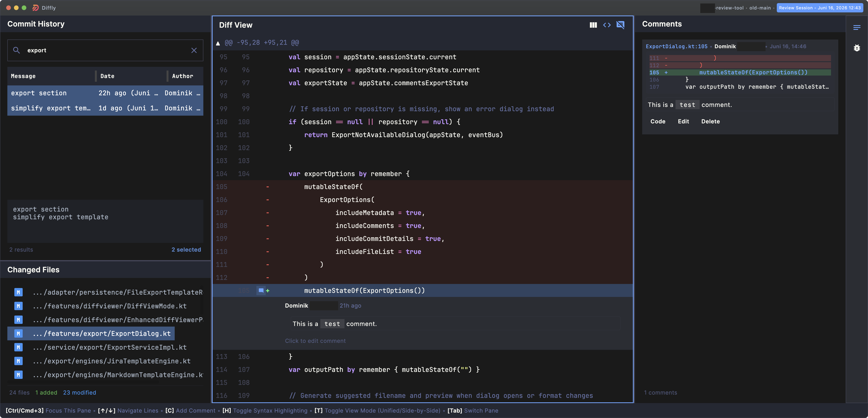Click the M badge beside JiraTemplateEngine.kt

point(19,361)
